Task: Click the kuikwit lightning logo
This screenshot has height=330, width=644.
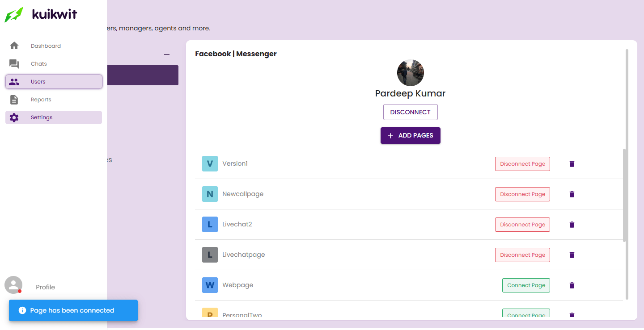Action: click(13, 15)
